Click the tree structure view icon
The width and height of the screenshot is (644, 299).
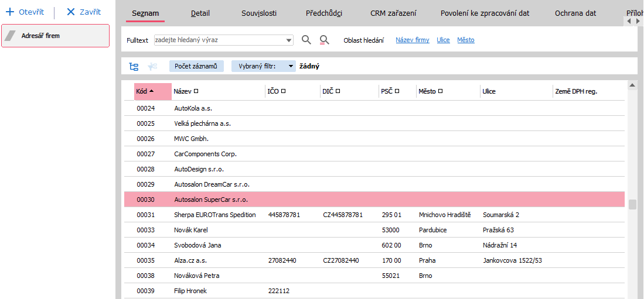[134, 67]
